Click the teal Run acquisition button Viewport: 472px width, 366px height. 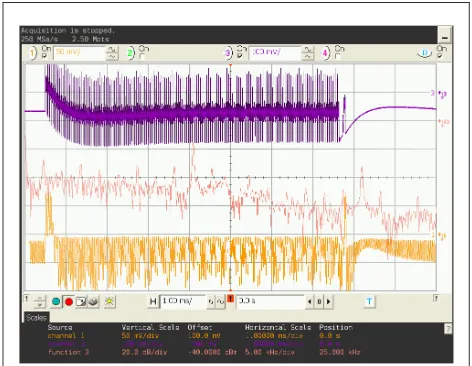[x=56, y=302]
